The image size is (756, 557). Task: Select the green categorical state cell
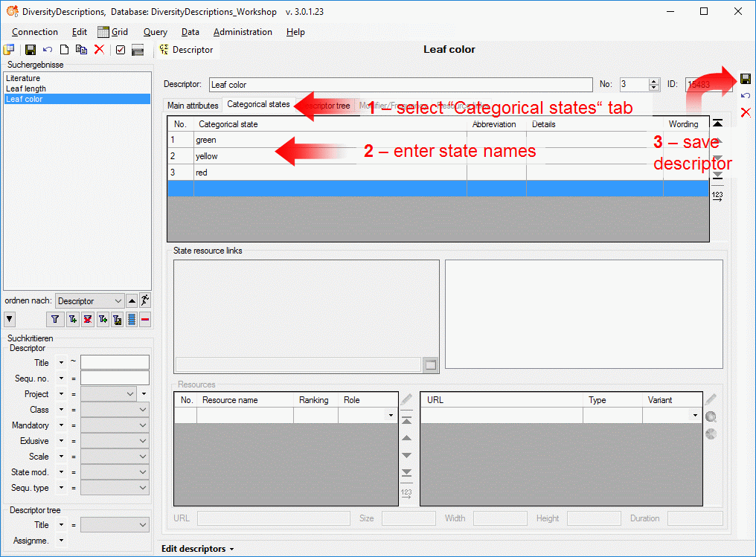[330, 140]
